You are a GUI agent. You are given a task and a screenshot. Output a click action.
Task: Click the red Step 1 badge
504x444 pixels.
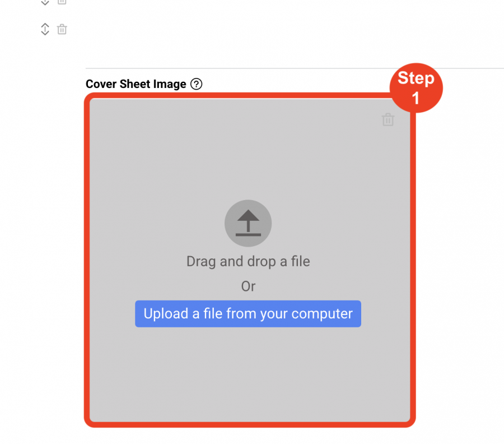pyautogui.click(x=416, y=88)
